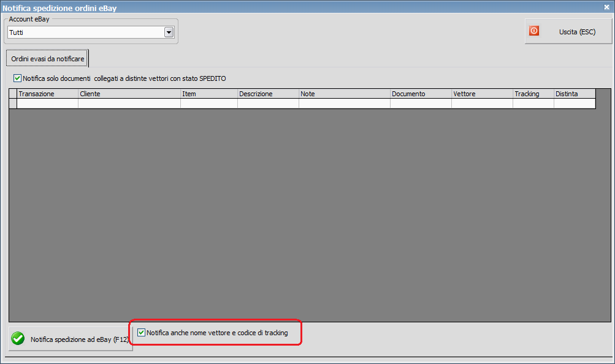Send shipment notification to eBay (F12)
This screenshot has width=615, height=364.
point(71,339)
